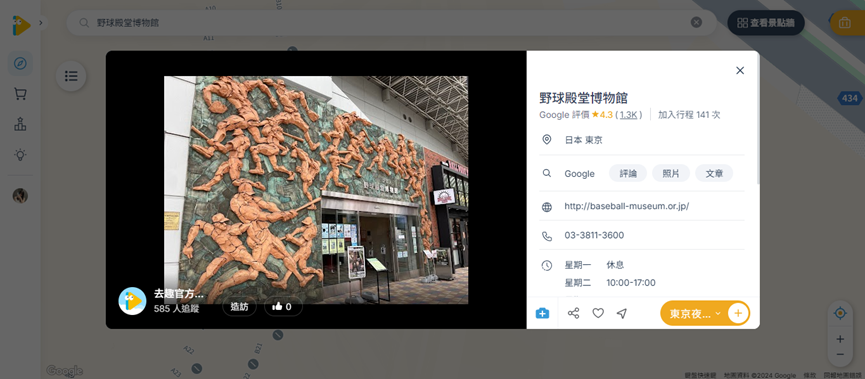
Task: Click the phone number 03-3811-3600
Action: coord(594,236)
